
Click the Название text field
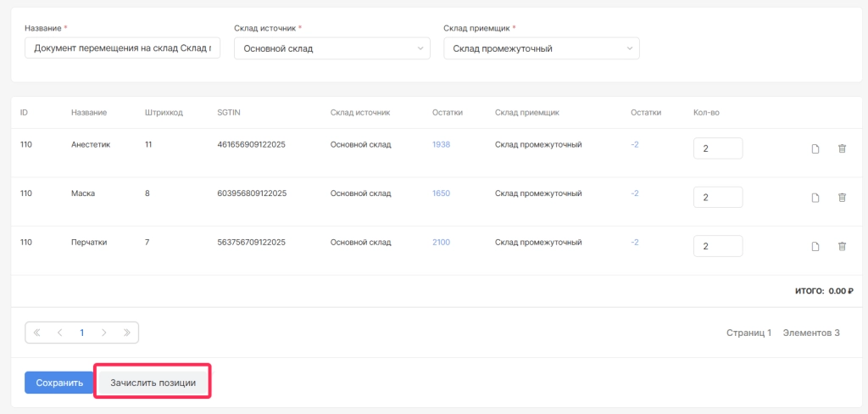coord(122,48)
